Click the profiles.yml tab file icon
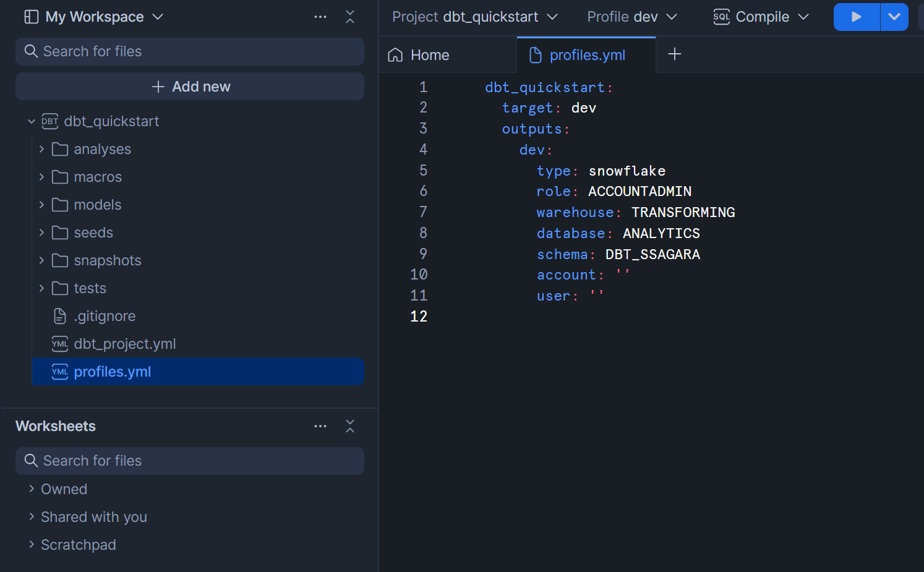924x572 pixels. click(x=536, y=55)
